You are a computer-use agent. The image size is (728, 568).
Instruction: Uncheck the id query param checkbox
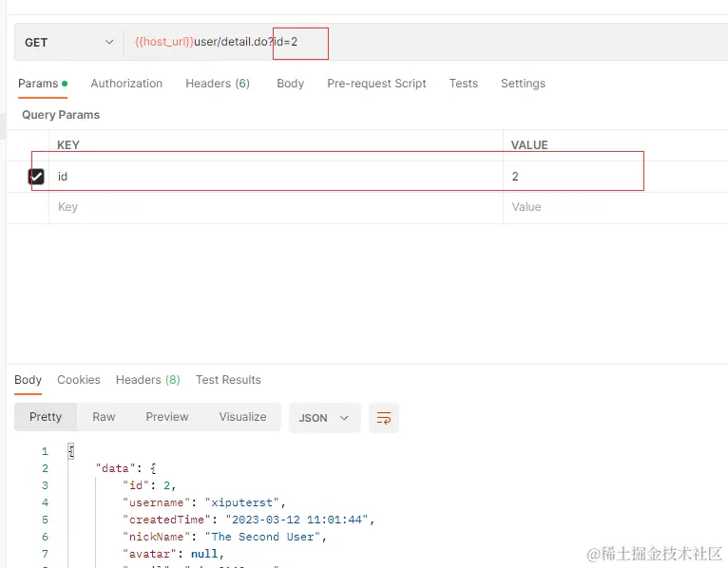pos(36,177)
